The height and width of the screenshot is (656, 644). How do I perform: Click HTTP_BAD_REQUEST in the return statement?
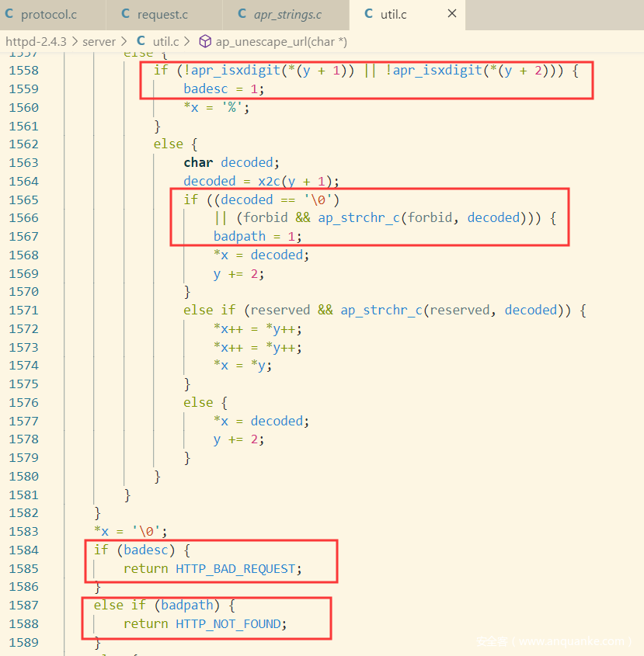[x=235, y=568]
